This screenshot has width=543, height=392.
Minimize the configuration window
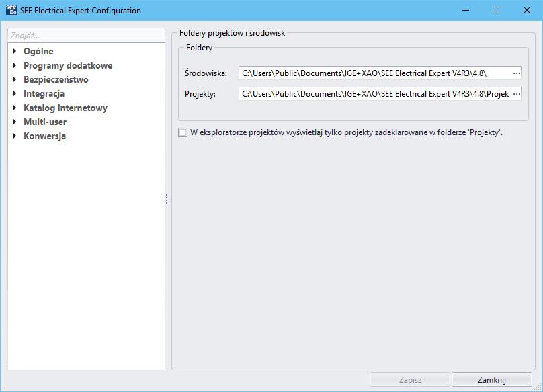tap(466, 10)
